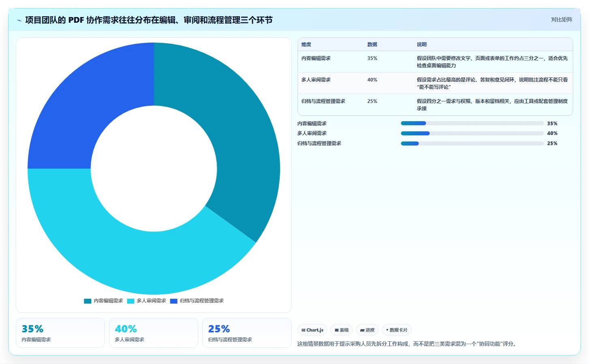Click the 对比矩阵 label in the header
The height and width of the screenshot is (364, 589).
(561, 19)
